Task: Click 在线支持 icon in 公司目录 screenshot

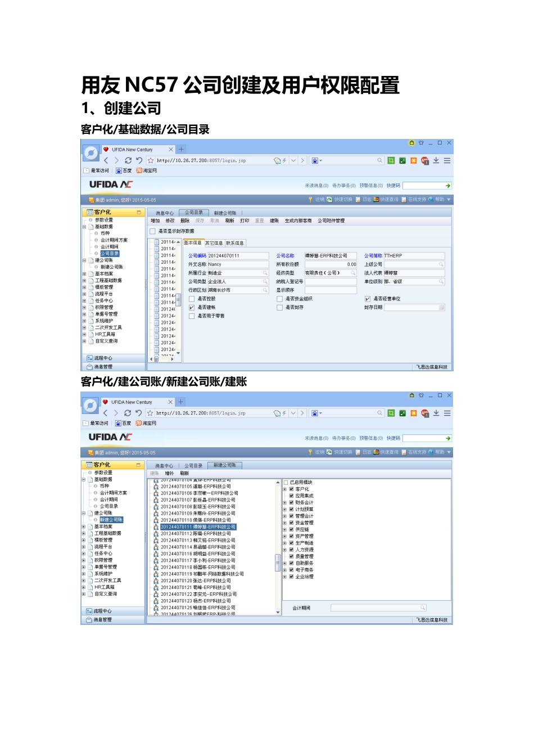Action: (404, 200)
